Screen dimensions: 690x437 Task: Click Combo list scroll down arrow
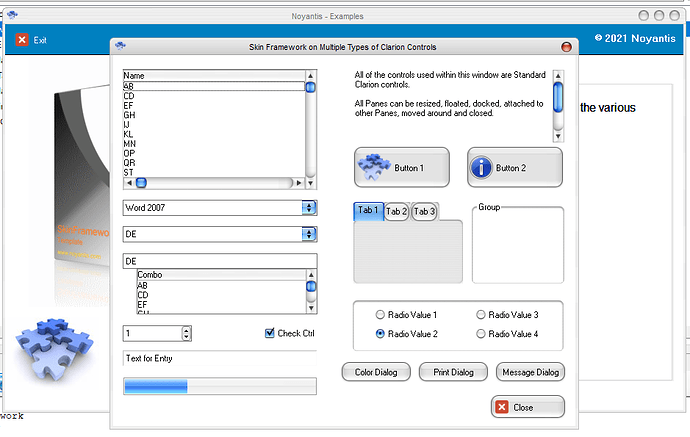(311, 308)
